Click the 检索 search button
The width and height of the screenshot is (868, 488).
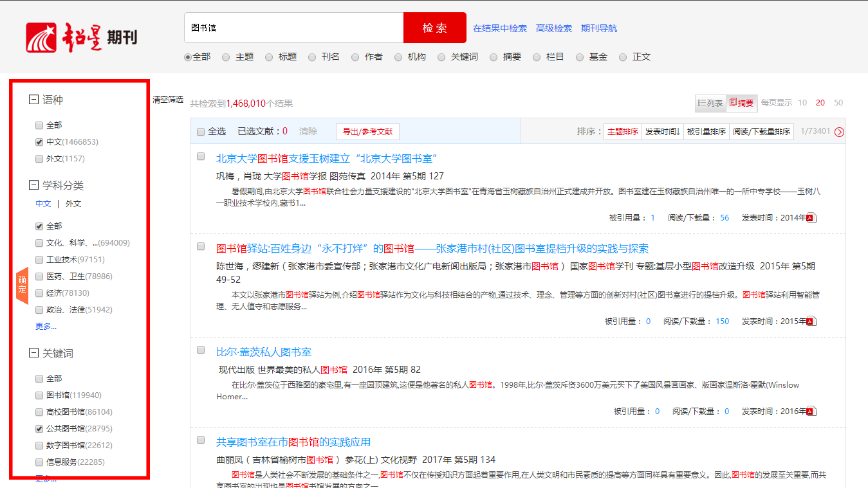[434, 28]
